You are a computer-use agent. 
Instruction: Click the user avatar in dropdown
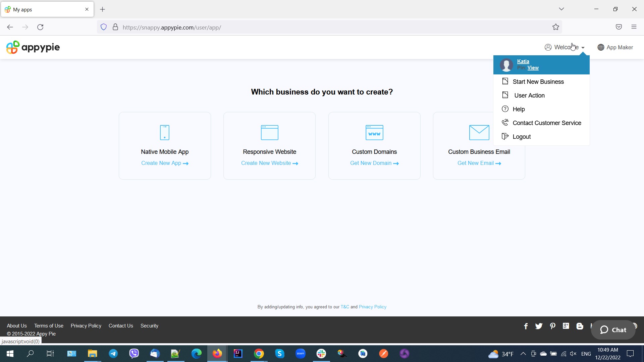[x=506, y=65]
